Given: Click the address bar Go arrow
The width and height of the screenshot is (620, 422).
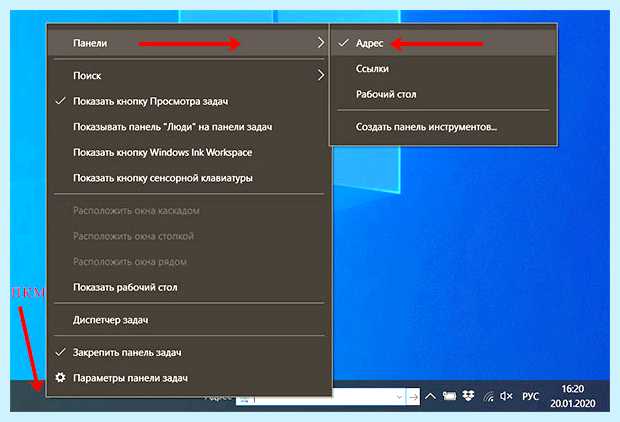Looking at the screenshot, I should pos(413,397).
